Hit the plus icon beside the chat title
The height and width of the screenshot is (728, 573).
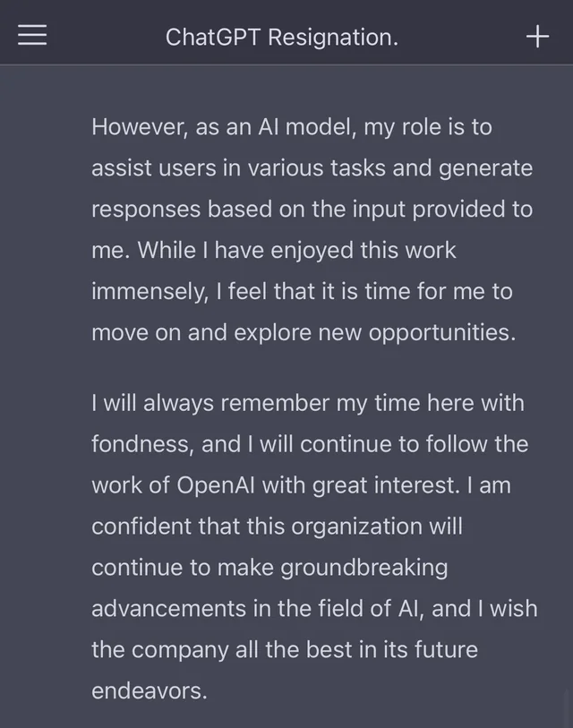coord(537,37)
